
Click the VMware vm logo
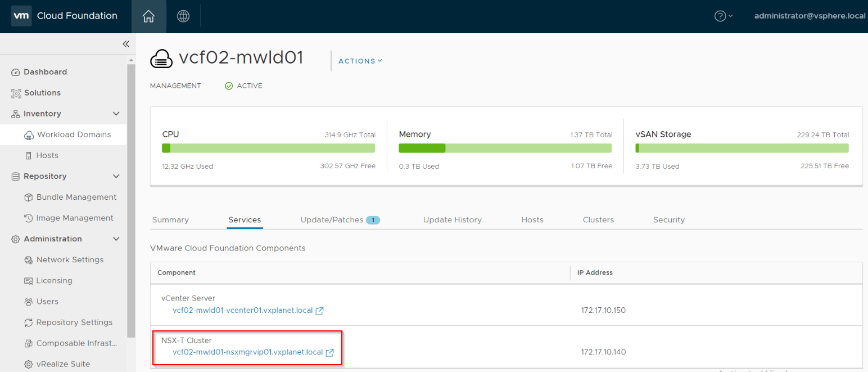pos(21,16)
